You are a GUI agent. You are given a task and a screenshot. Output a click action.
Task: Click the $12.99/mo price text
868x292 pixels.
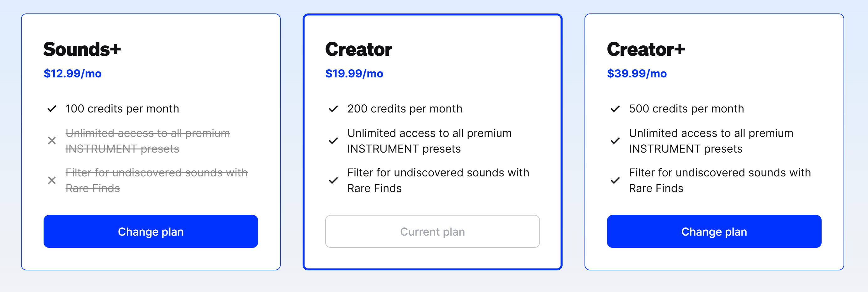[72, 73]
